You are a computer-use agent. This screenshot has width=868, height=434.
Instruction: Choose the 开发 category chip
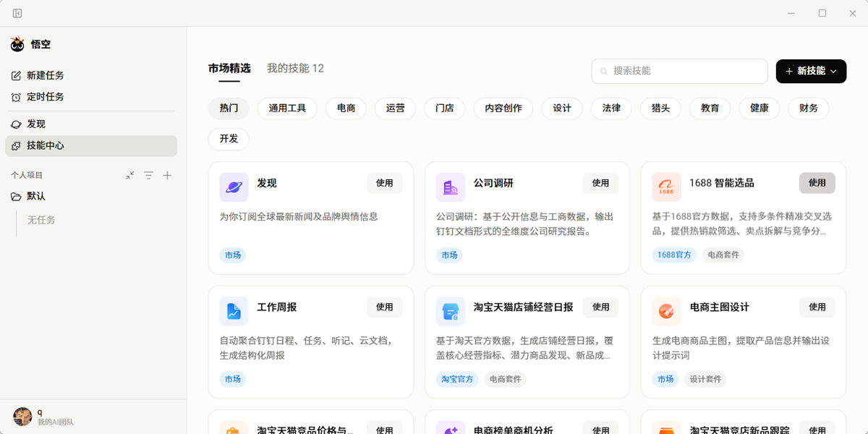click(229, 139)
